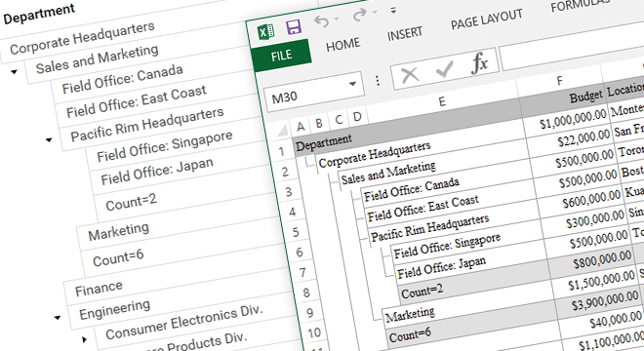Screen dimensions: 644x351
Task: Click Count=2 summary row in tree list
Action: 131,202
